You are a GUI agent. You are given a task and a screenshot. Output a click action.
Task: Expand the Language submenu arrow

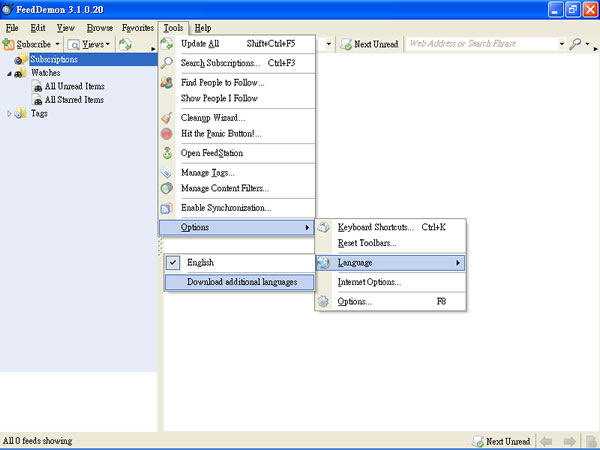coord(458,263)
